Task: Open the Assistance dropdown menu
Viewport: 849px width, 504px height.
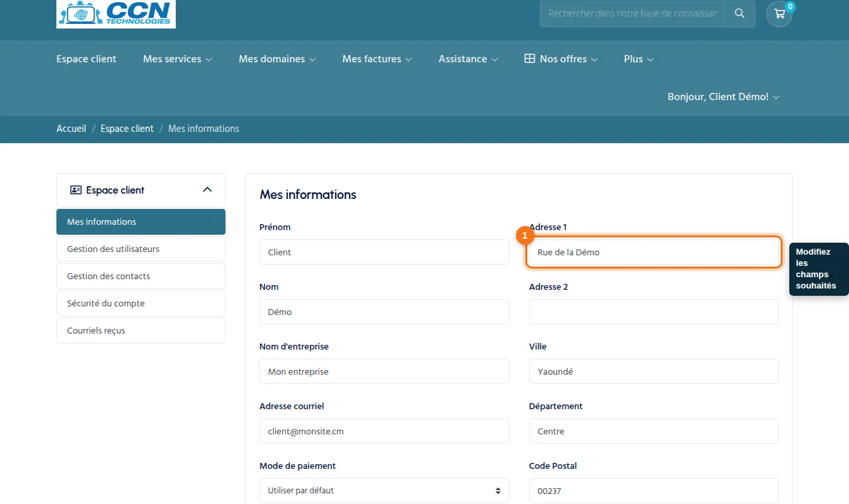Action: coord(468,59)
